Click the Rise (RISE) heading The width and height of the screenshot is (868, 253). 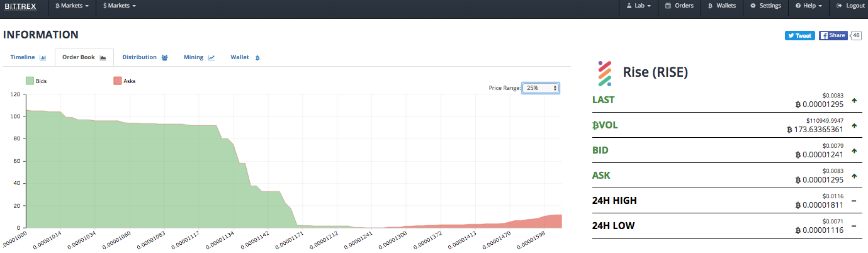(655, 73)
